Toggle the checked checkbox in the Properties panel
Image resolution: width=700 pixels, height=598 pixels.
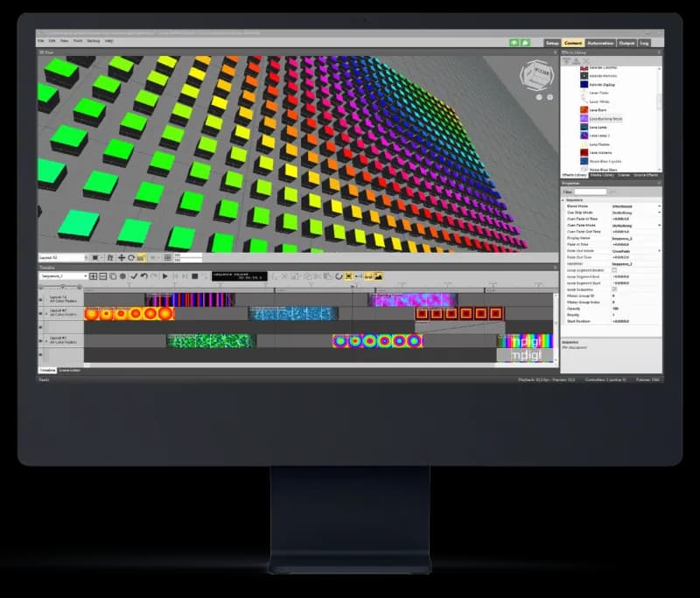coord(614,289)
